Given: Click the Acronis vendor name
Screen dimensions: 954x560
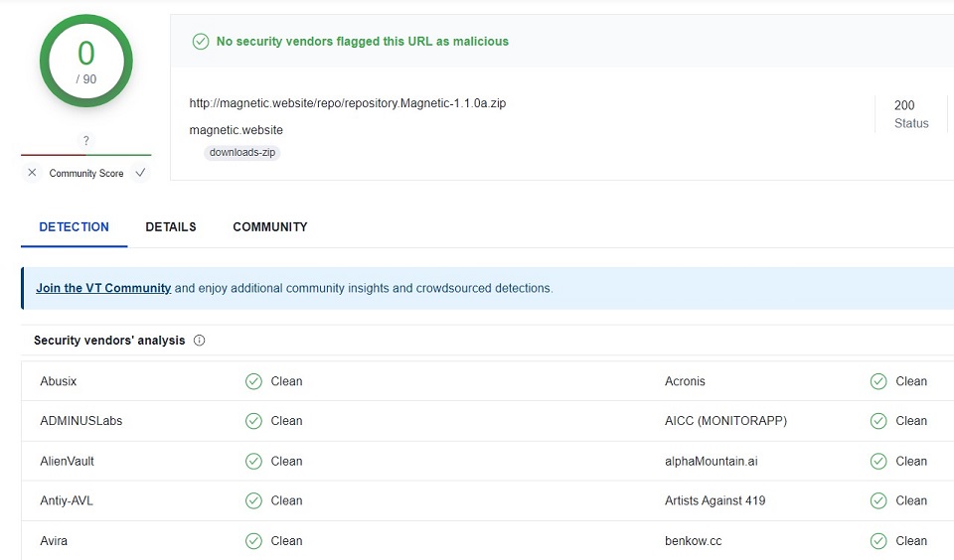Looking at the screenshot, I should pos(685,381).
